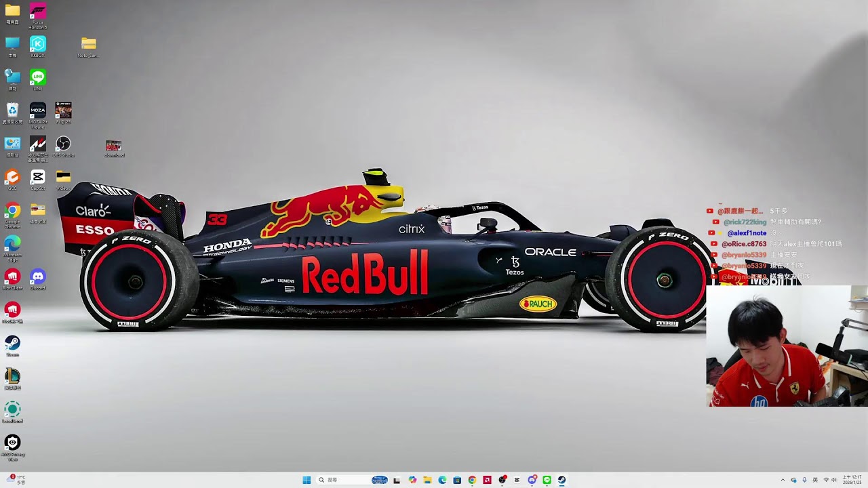Screen dimensions: 868x488
Task: Open the top-left yellow folder on desktop
Action: pyautogui.click(x=12, y=14)
